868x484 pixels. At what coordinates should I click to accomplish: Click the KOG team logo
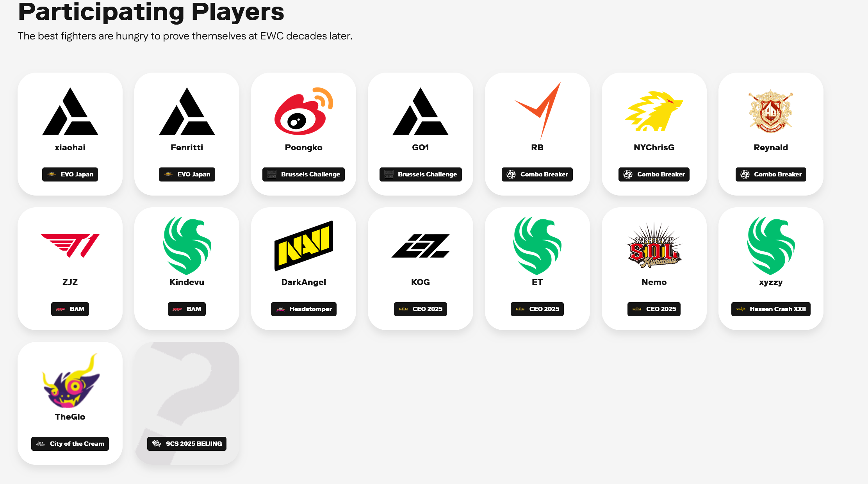[x=421, y=246]
